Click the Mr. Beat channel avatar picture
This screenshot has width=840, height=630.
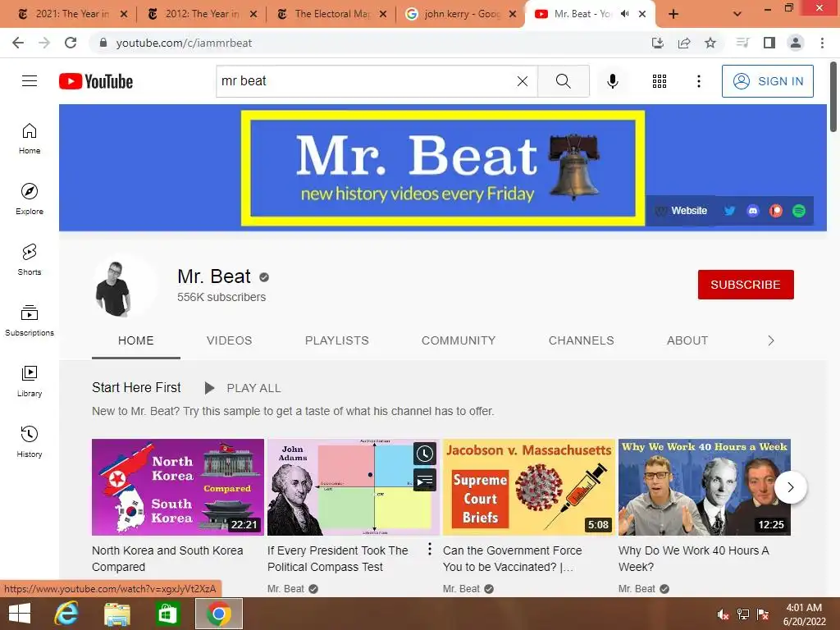tap(125, 286)
